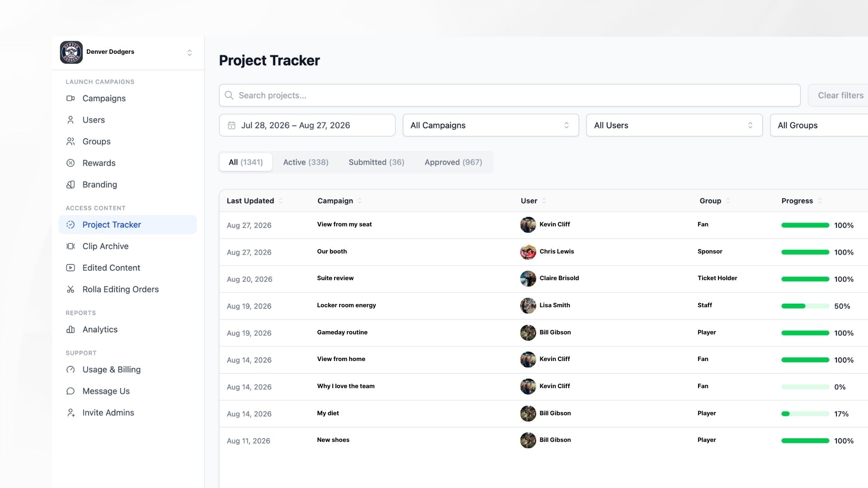Screen dimensions: 868x488
Task: Click the Usage & Billing gauge icon
Action: (x=71, y=370)
